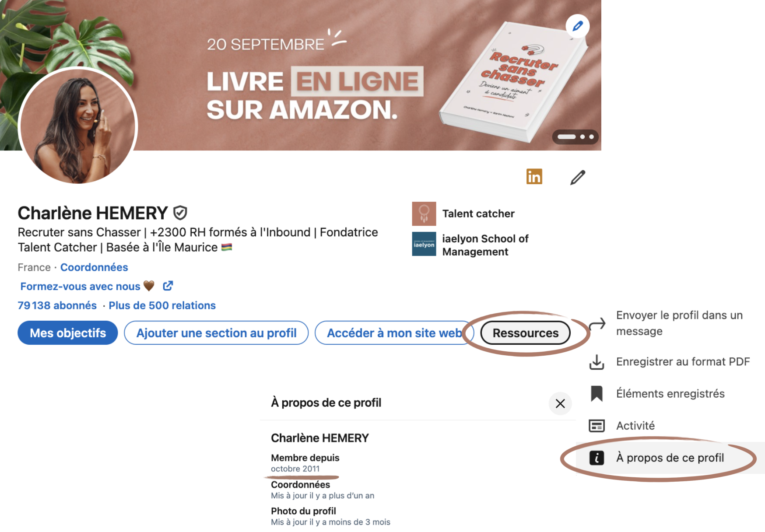Click the info icon for À propos
The width and height of the screenshot is (765, 532).
[597, 458]
